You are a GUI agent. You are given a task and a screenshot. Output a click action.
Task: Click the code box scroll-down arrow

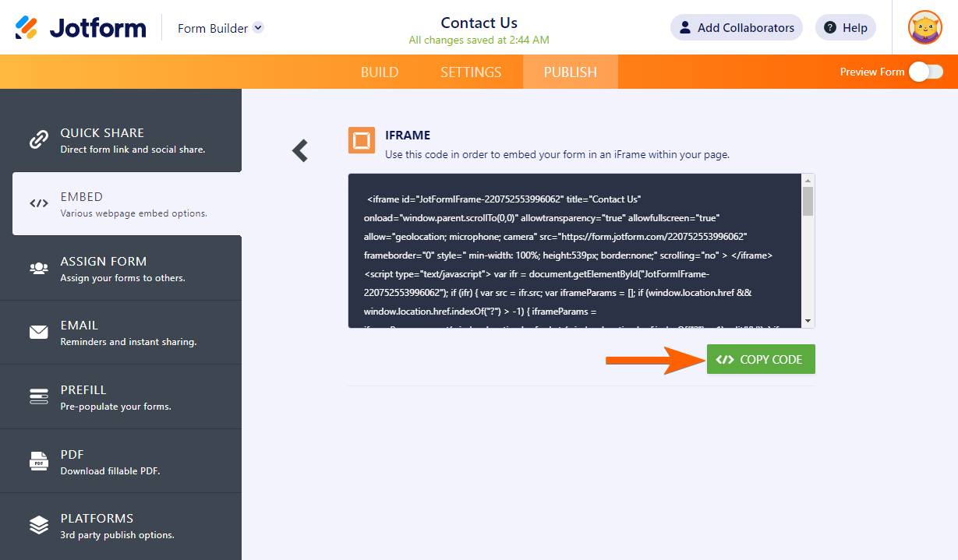[x=808, y=321]
